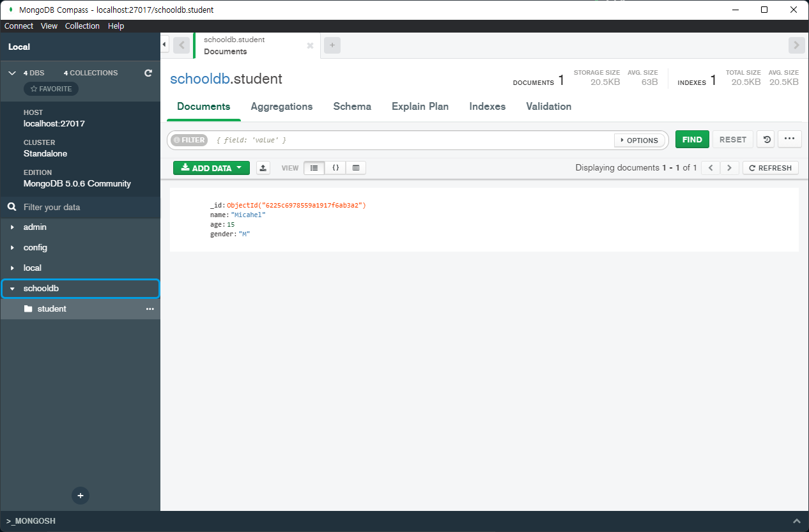The width and height of the screenshot is (809, 532).
Task: Click the previous page pagination arrow
Action: coord(710,167)
